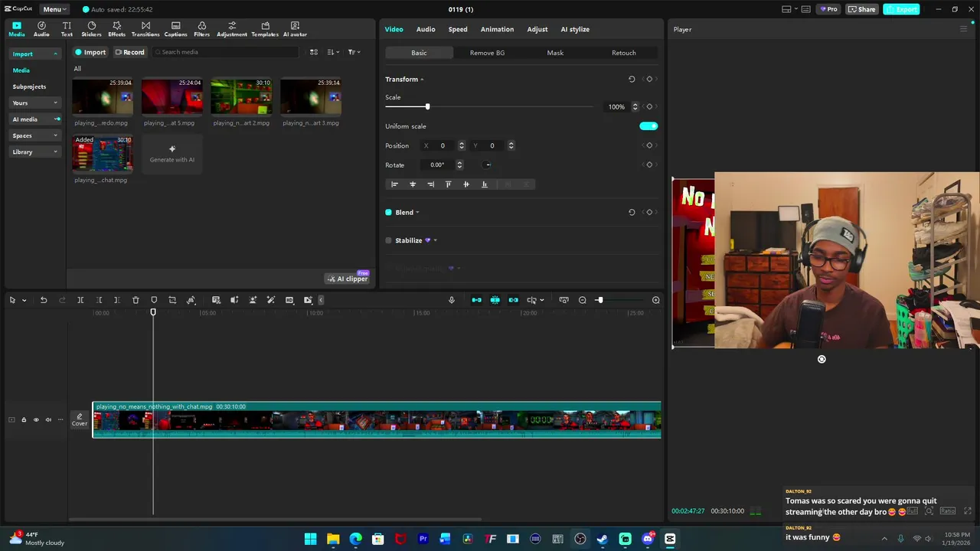Image resolution: width=980 pixels, height=551 pixels.
Task: Open the AI clipper button
Action: point(348,279)
